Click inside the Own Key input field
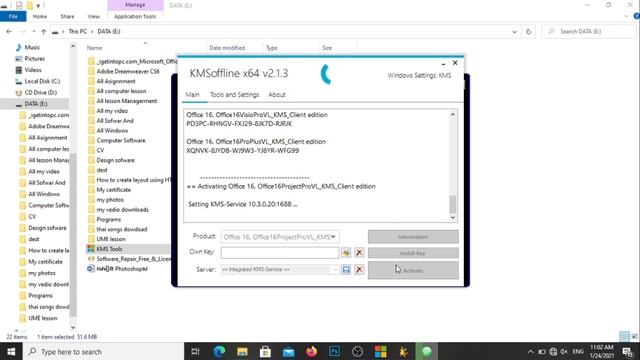Image resolution: width=640 pixels, height=360 pixels. [280, 253]
